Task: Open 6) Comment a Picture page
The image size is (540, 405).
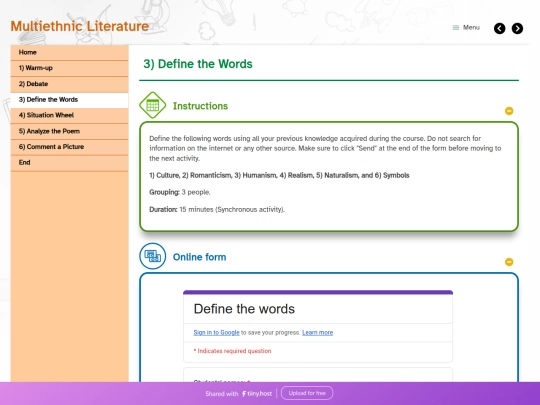Action: pos(69,147)
